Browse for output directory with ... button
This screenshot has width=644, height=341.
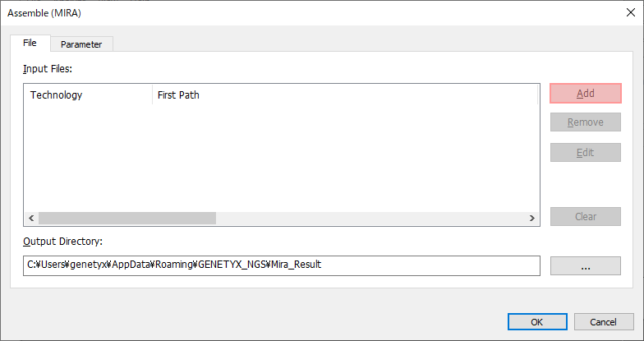click(x=585, y=266)
